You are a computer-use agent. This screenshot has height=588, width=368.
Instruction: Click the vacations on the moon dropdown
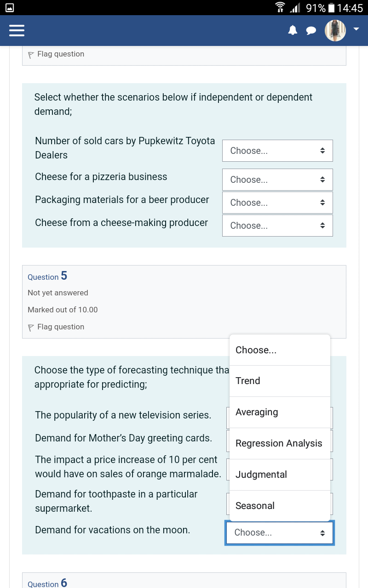tap(280, 532)
